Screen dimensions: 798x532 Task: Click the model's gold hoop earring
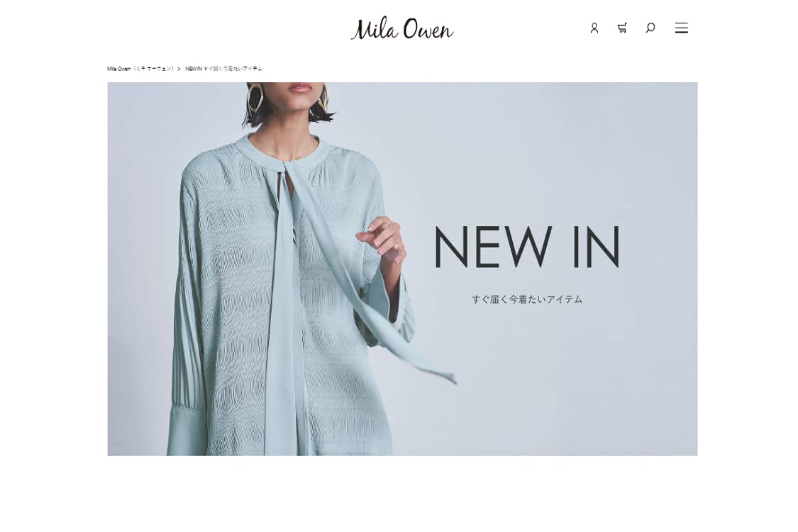pos(255,96)
